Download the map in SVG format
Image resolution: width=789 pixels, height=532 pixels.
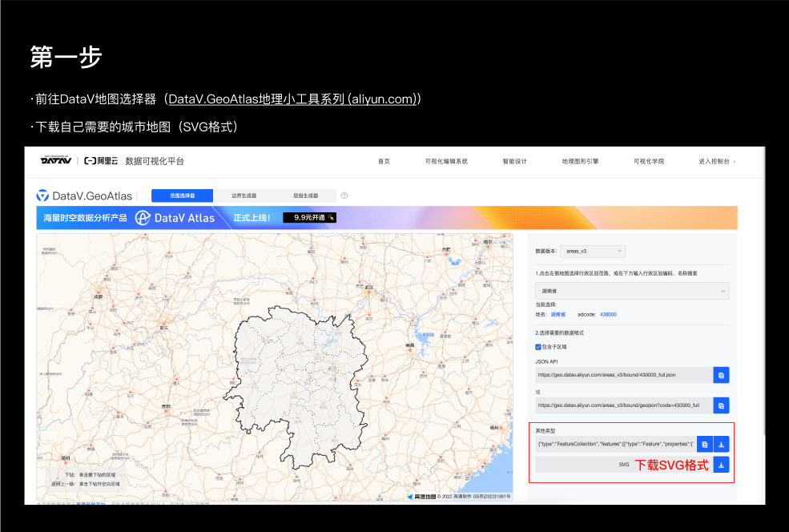[721, 465]
